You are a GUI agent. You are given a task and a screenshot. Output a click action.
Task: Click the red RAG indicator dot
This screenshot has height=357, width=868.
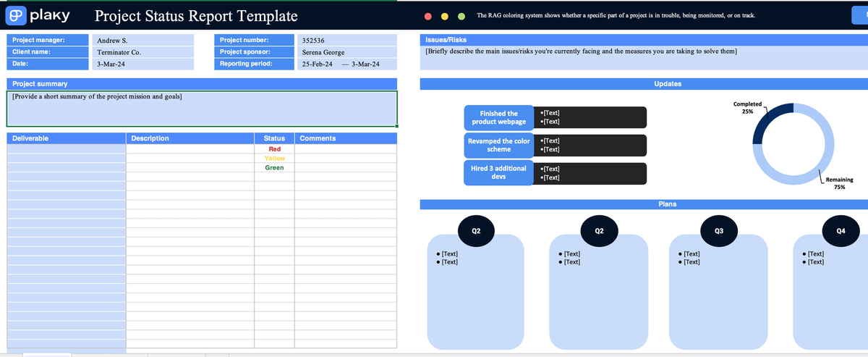[428, 16]
